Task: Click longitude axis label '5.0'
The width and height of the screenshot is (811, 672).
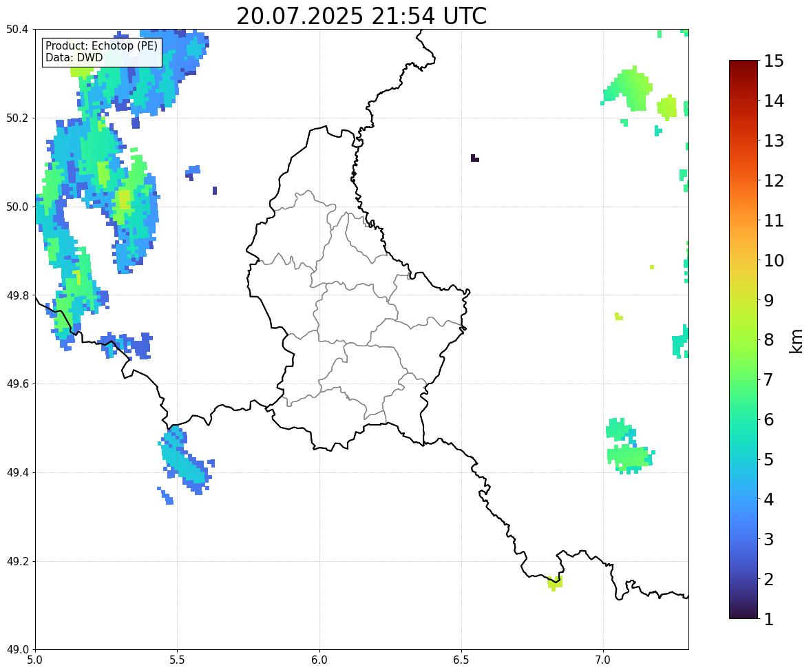Action: pyautogui.click(x=35, y=660)
